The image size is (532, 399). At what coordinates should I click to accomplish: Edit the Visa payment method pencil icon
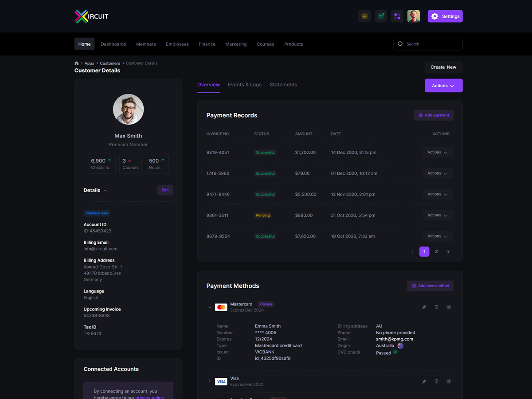coord(424,381)
